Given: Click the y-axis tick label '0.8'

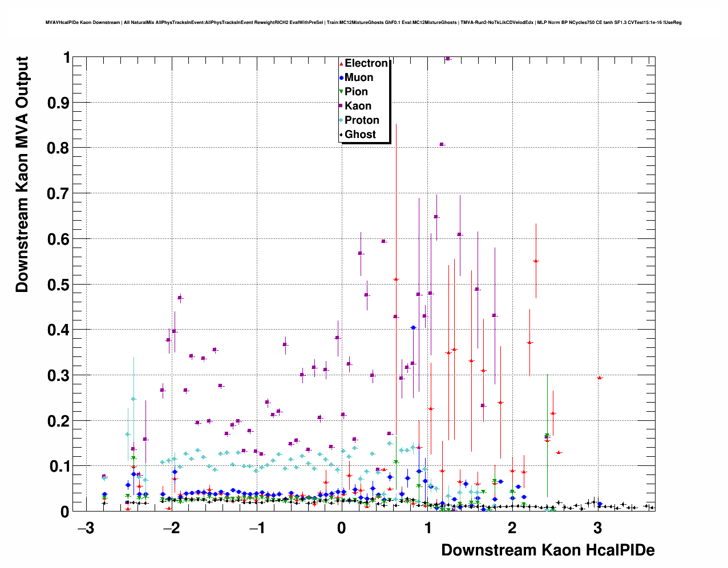Looking at the screenshot, I should (59, 148).
